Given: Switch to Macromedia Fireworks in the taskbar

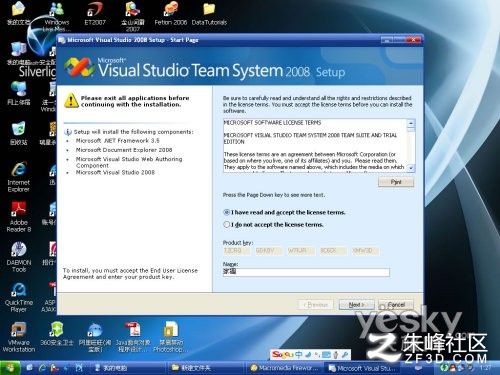Looking at the screenshot, I should 284,368.
